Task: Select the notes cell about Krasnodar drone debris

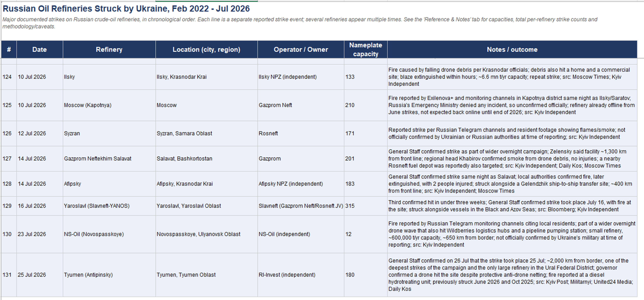Action: coord(512,77)
